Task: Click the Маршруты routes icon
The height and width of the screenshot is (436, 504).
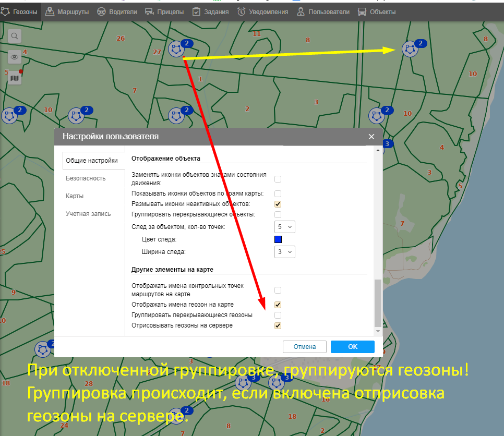Action: pyautogui.click(x=50, y=11)
